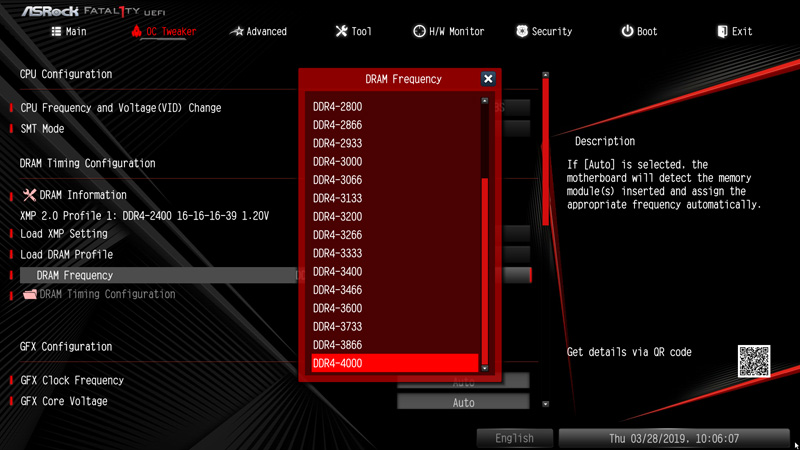
Task: Choose DDR4-3400 frequency
Action: (395, 272)
